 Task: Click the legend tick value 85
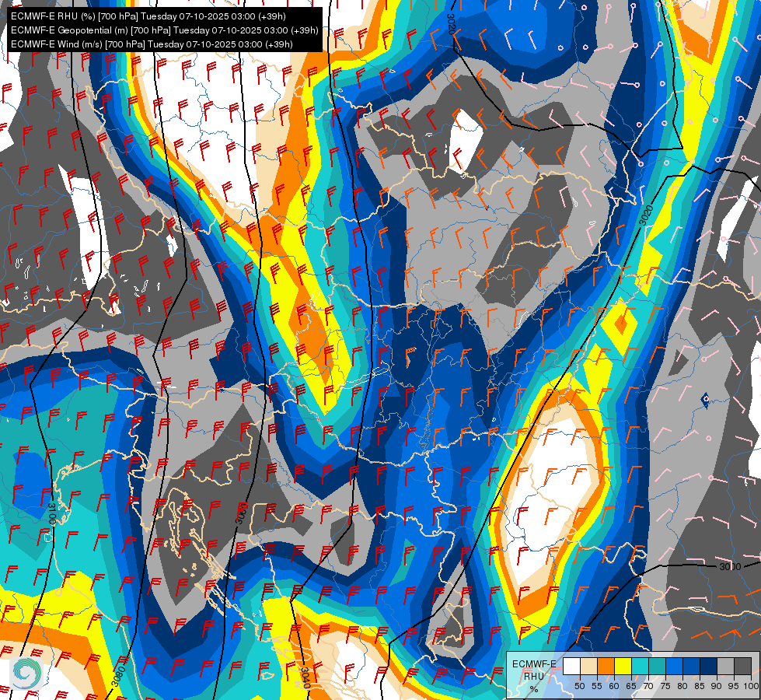[700, 686]
